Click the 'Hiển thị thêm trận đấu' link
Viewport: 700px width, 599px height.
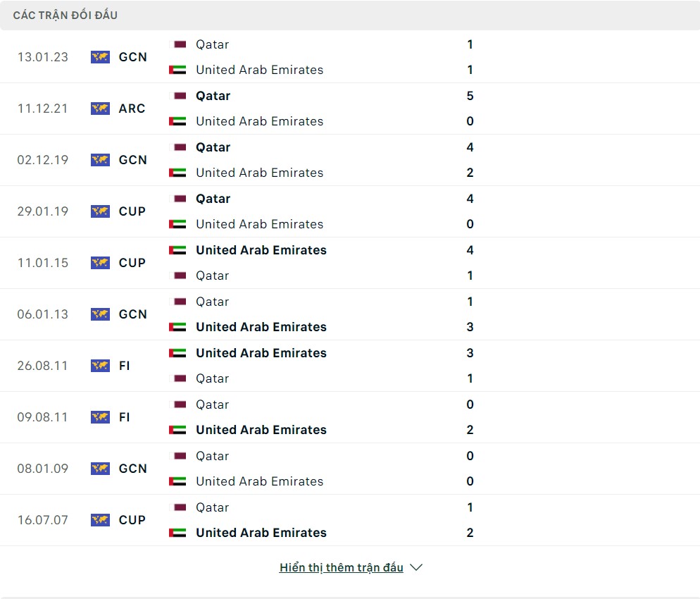pos(341,567)
